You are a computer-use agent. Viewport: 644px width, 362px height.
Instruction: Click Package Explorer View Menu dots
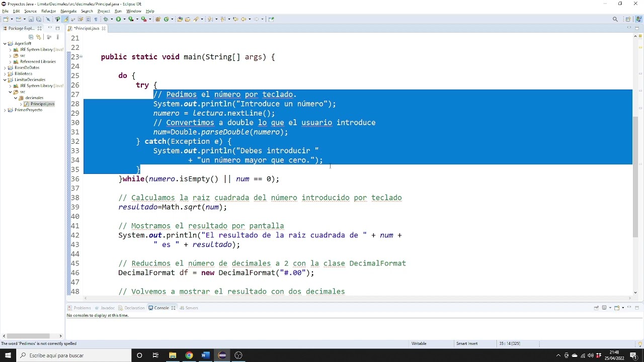pos(58,37)
